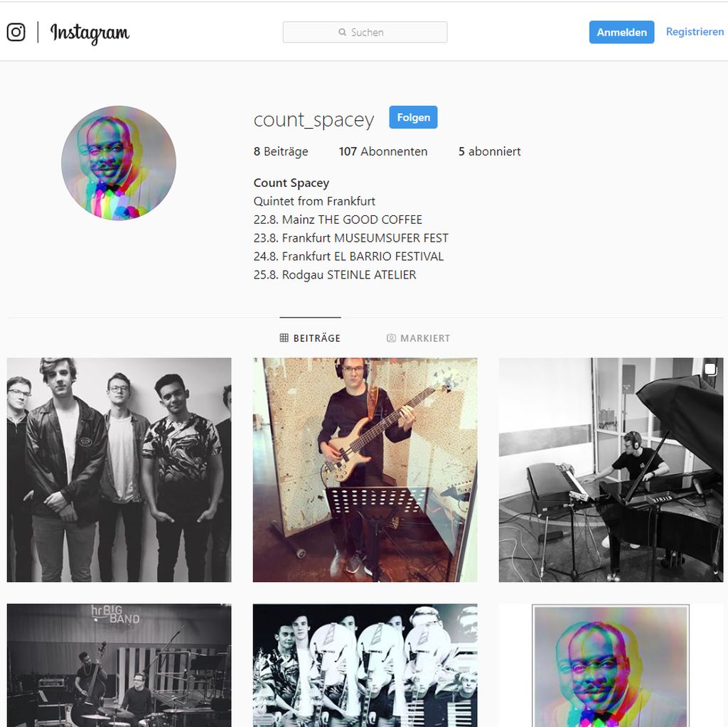Open the Instagram wordmark home link

tap(90, 33)
